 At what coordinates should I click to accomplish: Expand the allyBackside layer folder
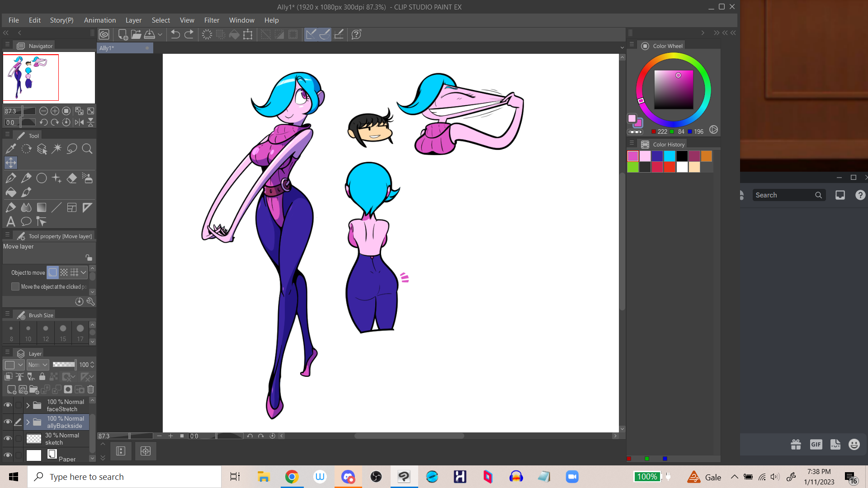[28, 422]
